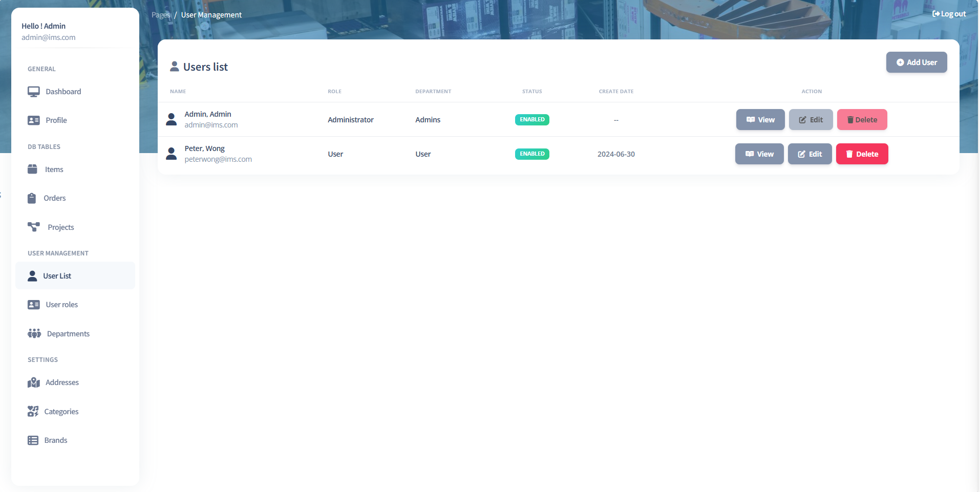Click the Departments people group icon
This screenshot has height=492, width=980.
tap(34, 334)
